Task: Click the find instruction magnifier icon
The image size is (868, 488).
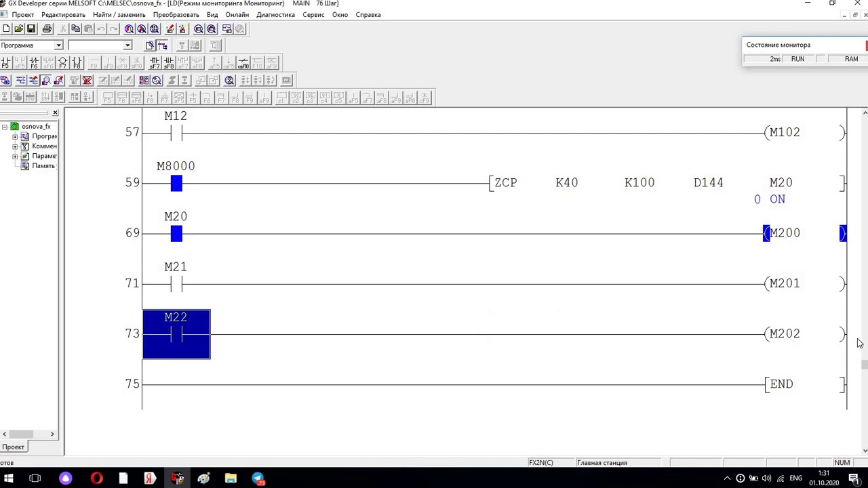Action: tap(142, 28)
